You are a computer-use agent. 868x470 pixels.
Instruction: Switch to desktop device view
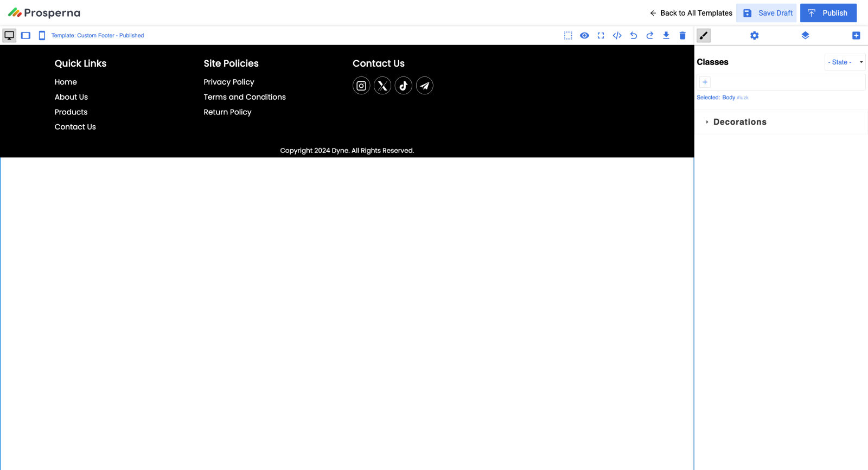(x=9, y=35)
